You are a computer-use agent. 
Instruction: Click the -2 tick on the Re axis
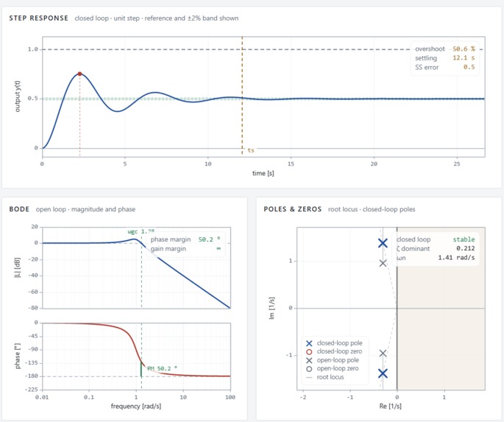303,397
